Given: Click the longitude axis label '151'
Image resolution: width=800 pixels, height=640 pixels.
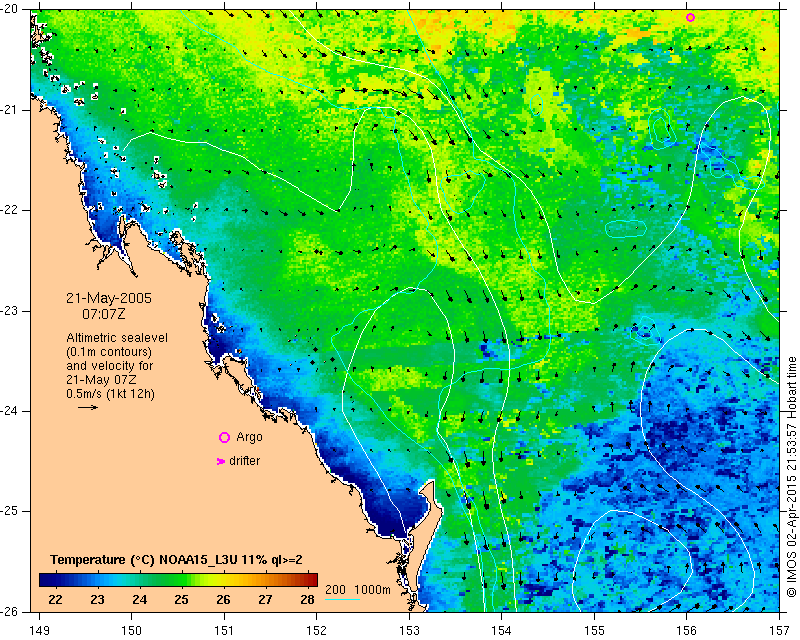Looking at the screenshot, I should tap(224, 630).
